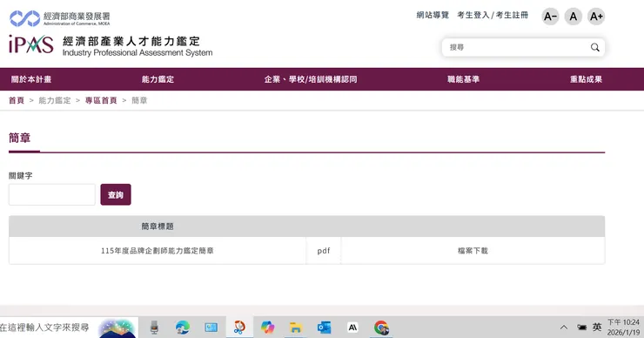Click the 英 input method indicator
Viewport: 644px width, 338px height.
click(x=597, y=328)
